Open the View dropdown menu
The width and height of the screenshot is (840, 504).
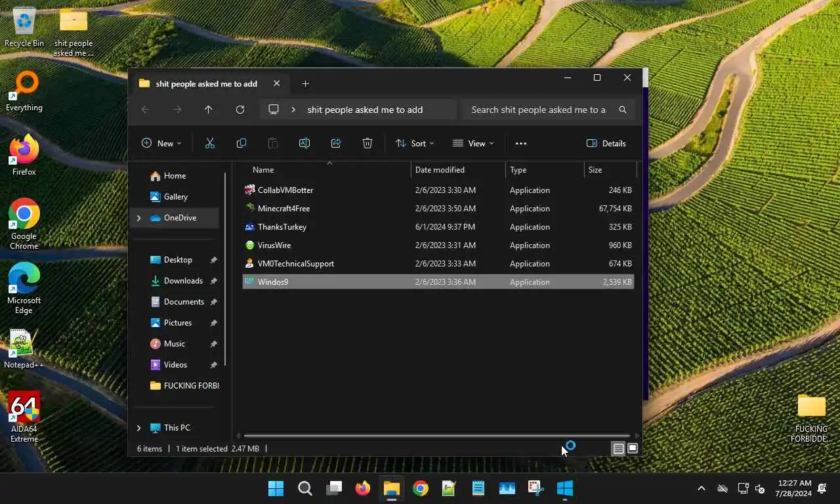[473, 143]
